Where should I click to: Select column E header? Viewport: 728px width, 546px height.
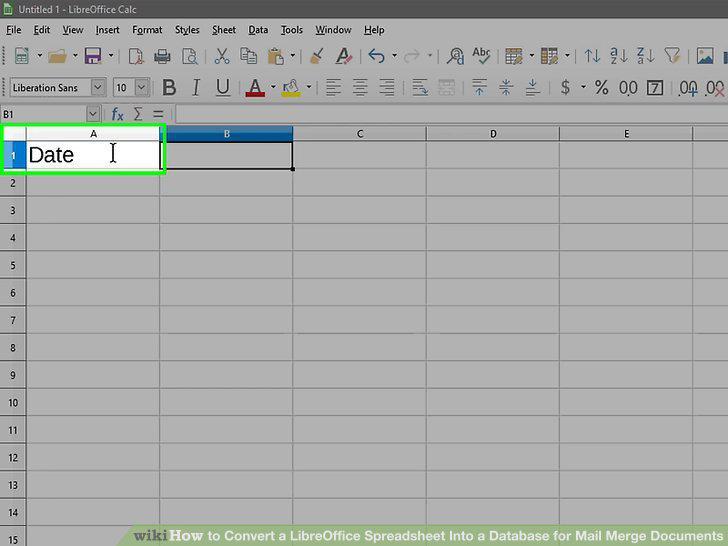[x=626, y=134]
